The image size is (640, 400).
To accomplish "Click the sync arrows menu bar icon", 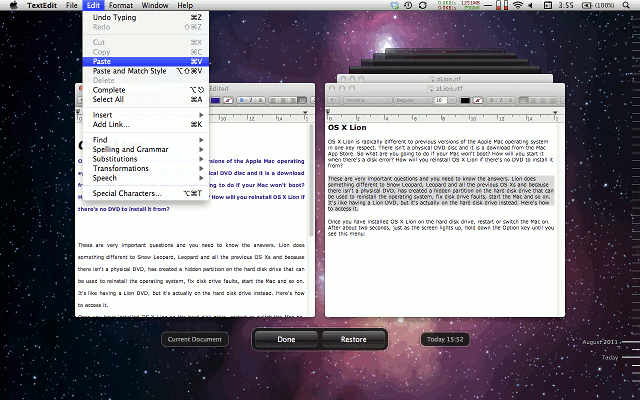I will [x=423, y=5].
